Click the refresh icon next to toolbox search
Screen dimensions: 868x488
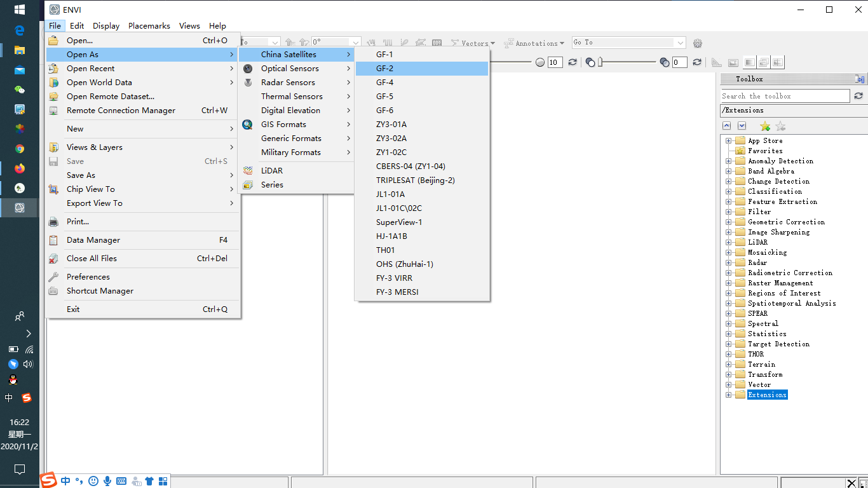[x=858, y=96]
